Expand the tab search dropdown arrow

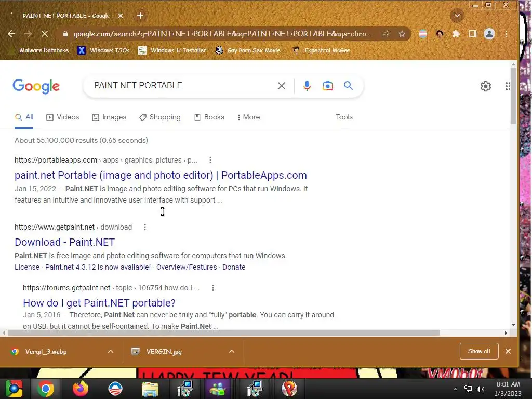click(457, 16)
